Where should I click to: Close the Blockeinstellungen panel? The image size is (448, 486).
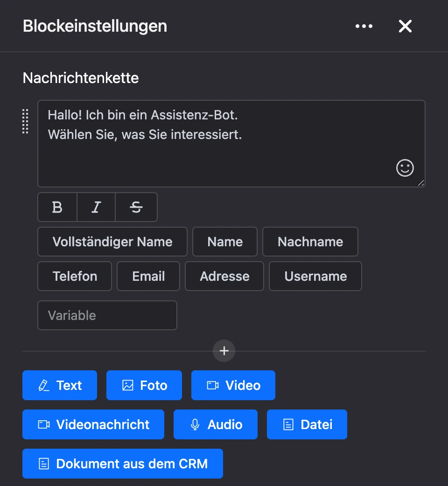click(x=405, y=26)
